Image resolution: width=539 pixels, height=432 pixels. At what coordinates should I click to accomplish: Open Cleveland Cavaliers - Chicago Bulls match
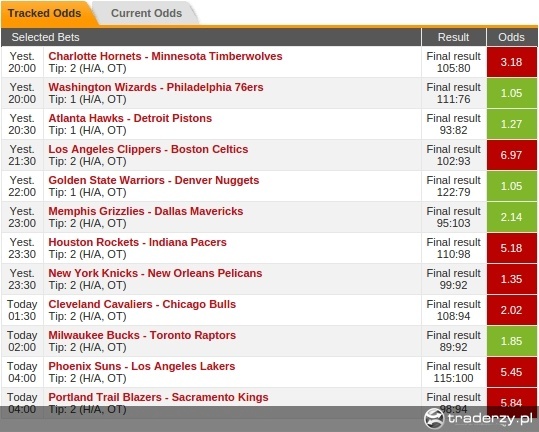click(x=142, y=304)
